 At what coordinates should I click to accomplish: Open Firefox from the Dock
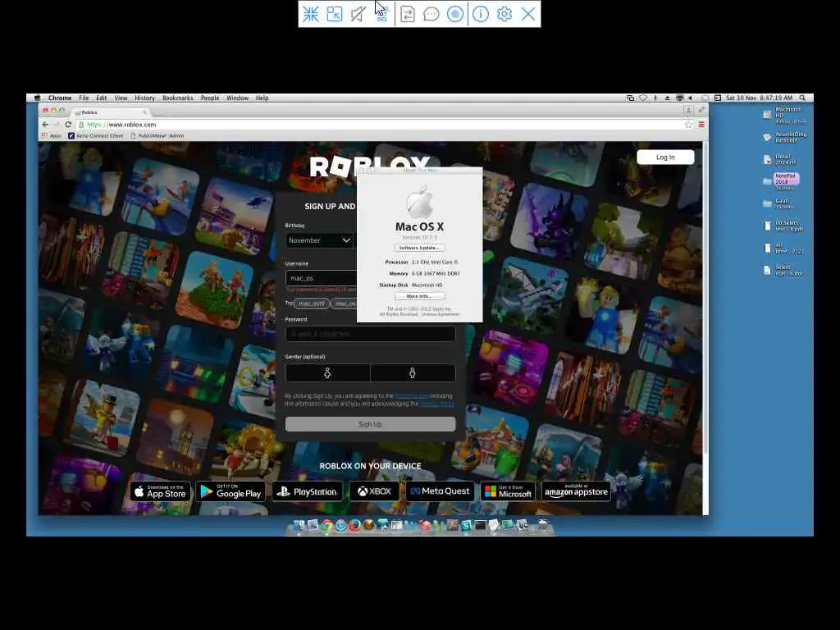[x=354, y=526]
